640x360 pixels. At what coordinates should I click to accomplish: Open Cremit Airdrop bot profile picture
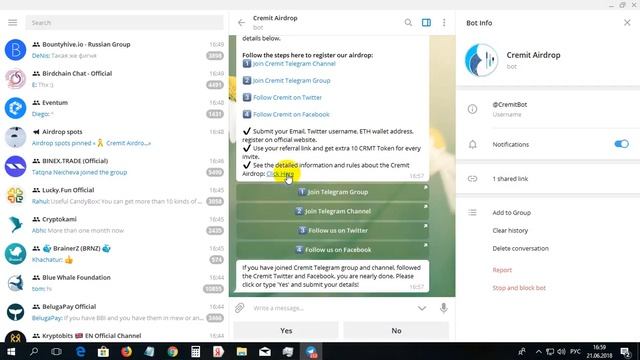tap(482, 60)
